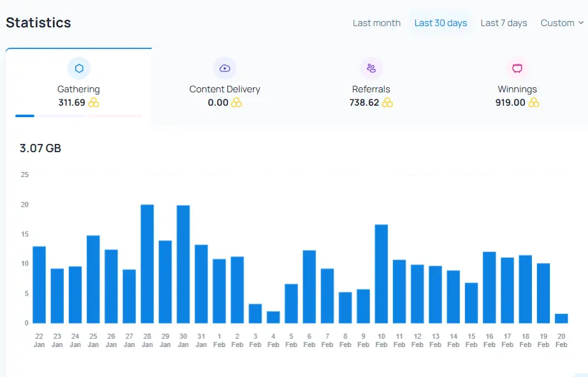Click the 4 Feb bar in chart
588x377 pixels.
pos(273,317)
